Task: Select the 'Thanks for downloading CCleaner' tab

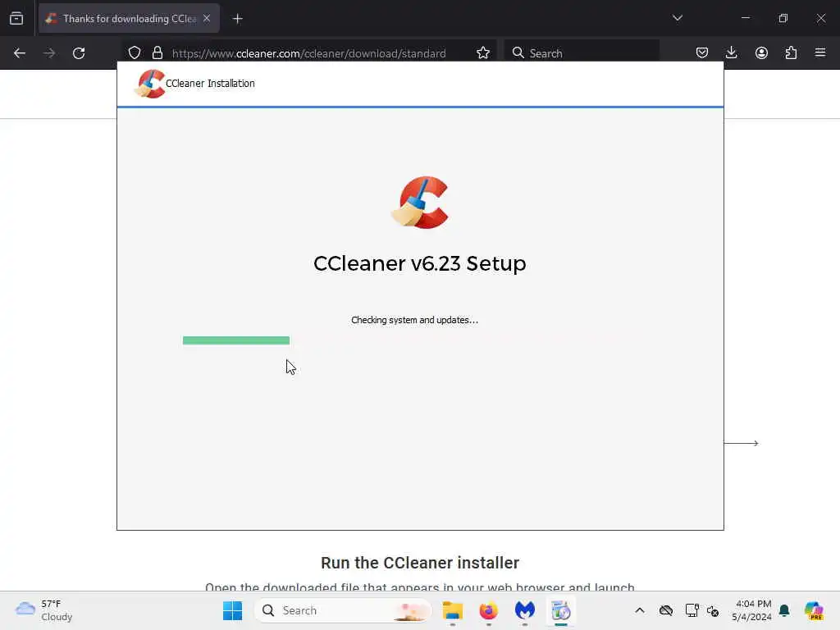Action: (x=129, y=19)
